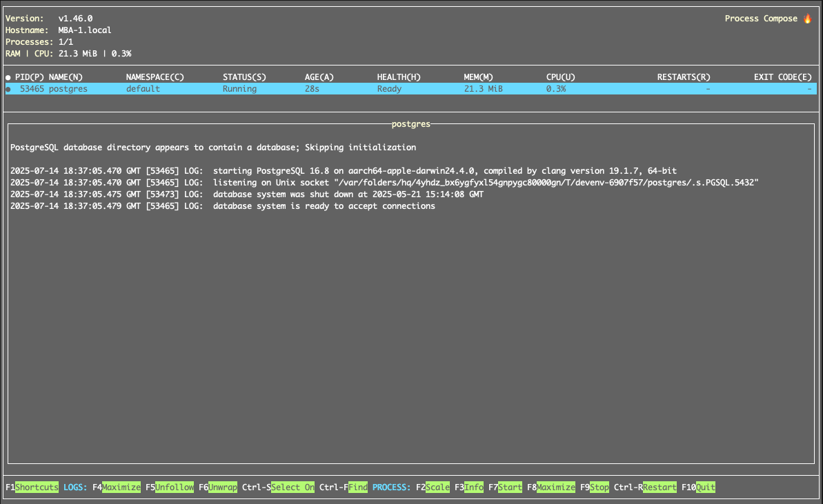Open process Info panel
The image size is (823, 504).
[474, 487]
